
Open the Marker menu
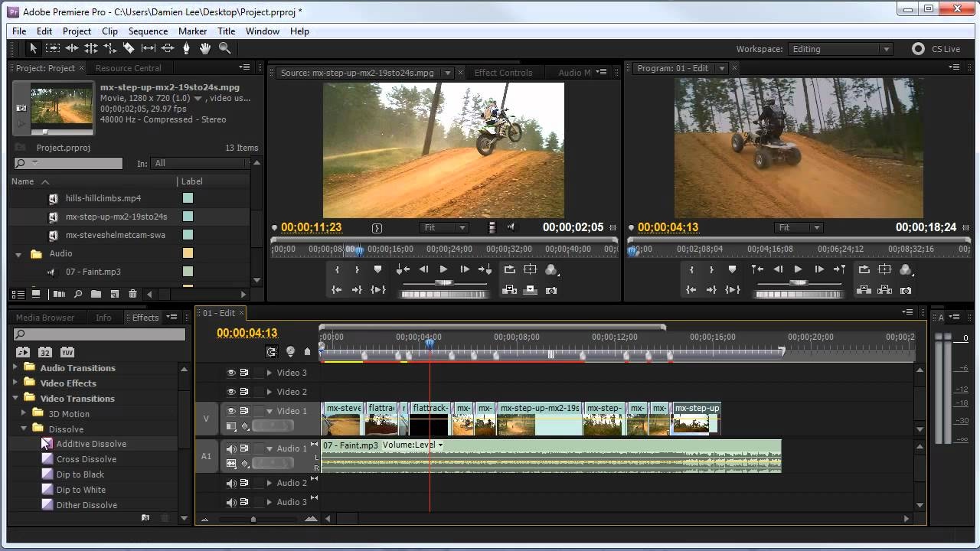(192, 31)
